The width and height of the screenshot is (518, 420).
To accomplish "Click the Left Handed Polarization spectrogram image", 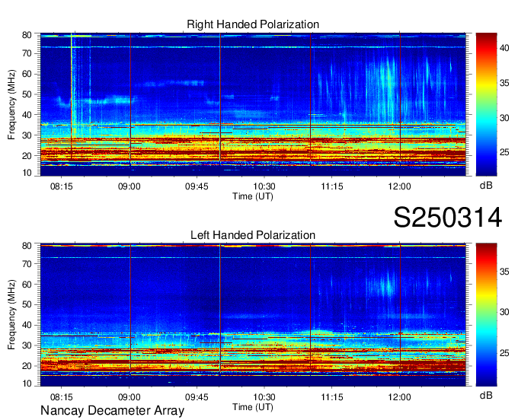I will 253,315.
